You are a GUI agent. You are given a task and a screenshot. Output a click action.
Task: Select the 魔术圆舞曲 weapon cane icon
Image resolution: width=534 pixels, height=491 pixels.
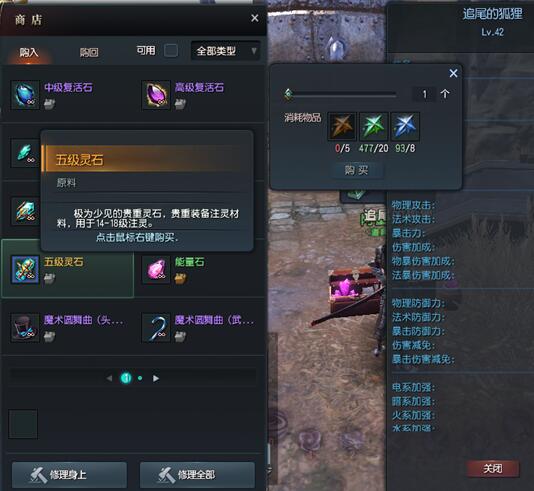pyautogui.click(x=156, y=328)
